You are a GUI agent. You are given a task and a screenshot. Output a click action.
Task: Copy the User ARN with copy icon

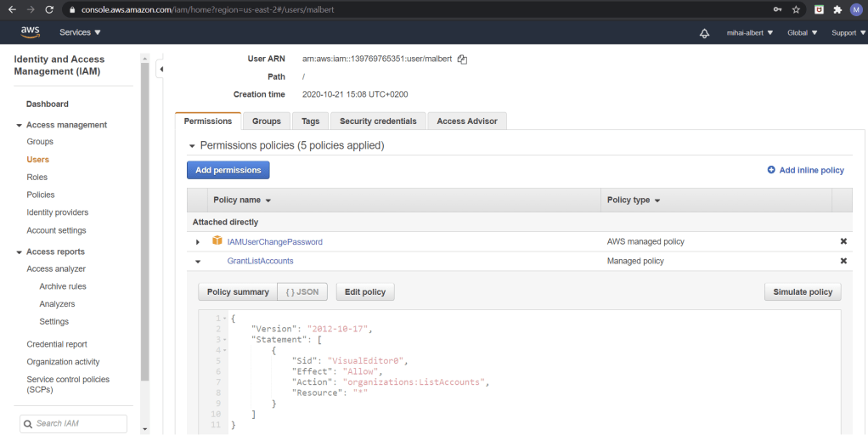(462, 59)
